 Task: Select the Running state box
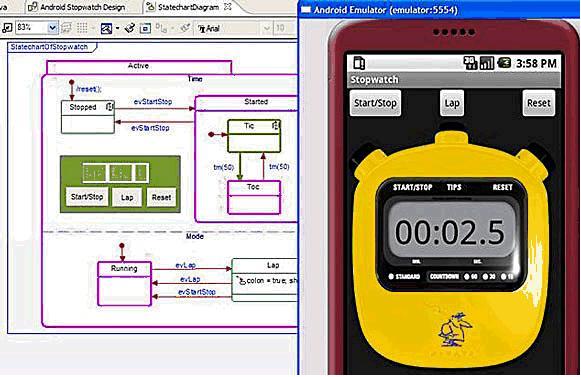tap(124, 284)
